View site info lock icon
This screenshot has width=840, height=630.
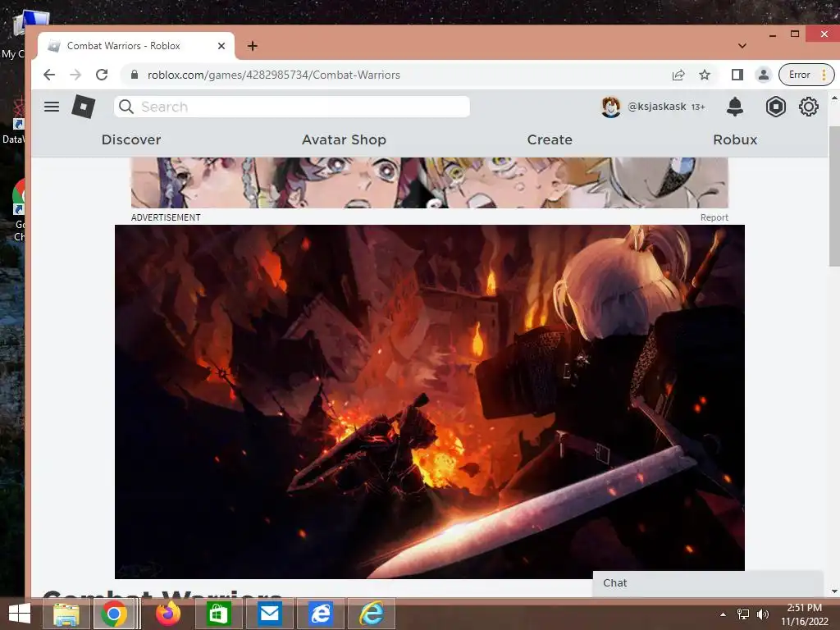click(135, 75)
